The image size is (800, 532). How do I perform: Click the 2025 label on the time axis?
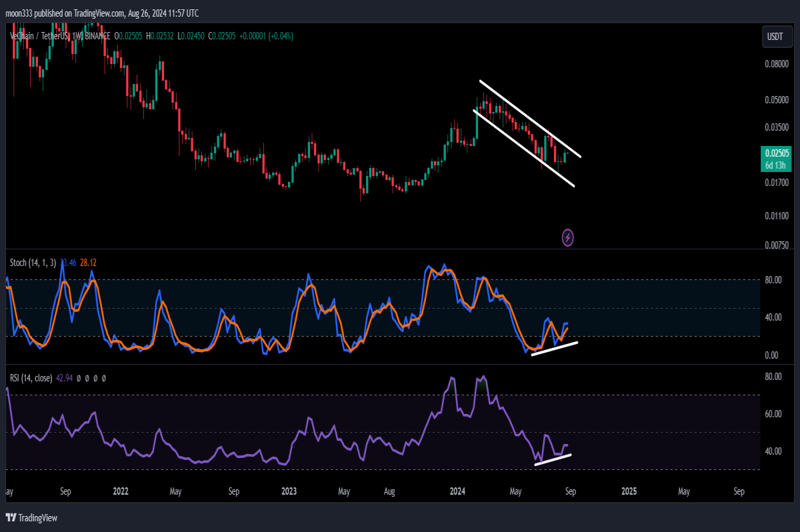tap(629, 491)
